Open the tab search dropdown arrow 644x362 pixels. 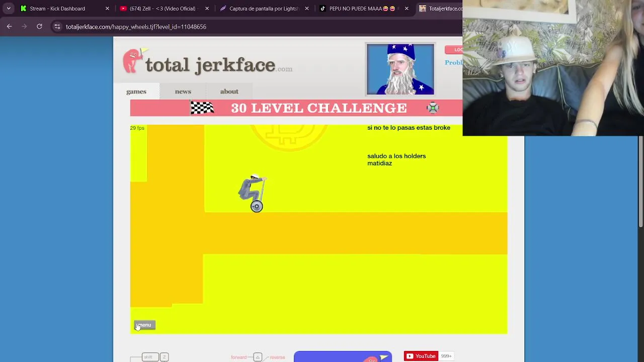coord(9,9)
